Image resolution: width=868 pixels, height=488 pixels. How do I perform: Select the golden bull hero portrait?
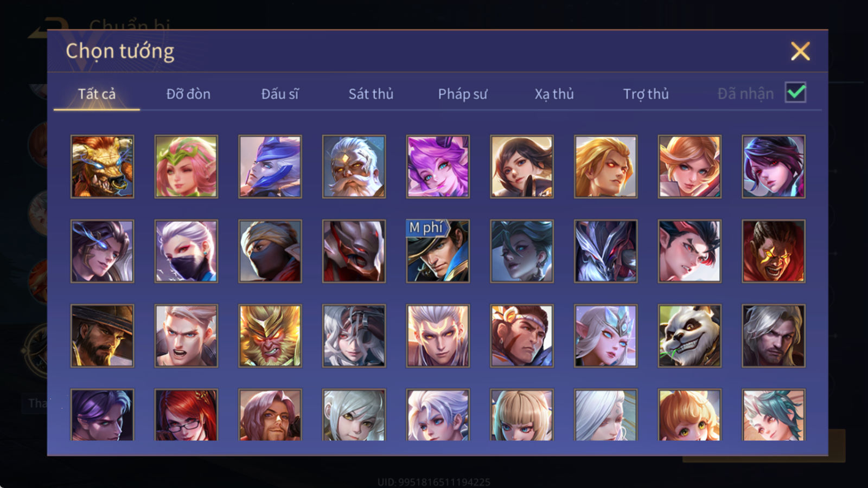tap(102, 166)
